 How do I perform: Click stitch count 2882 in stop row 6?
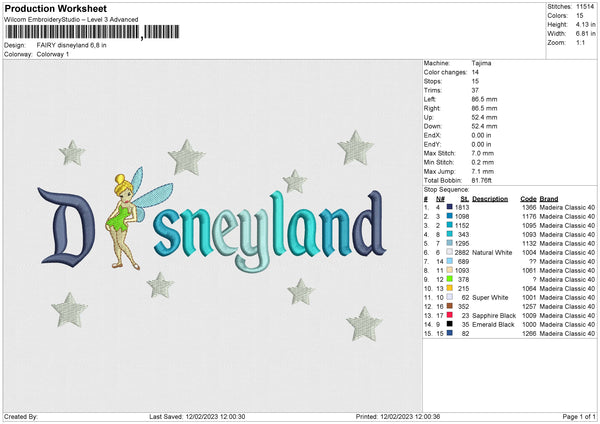(x=462, y=252)
